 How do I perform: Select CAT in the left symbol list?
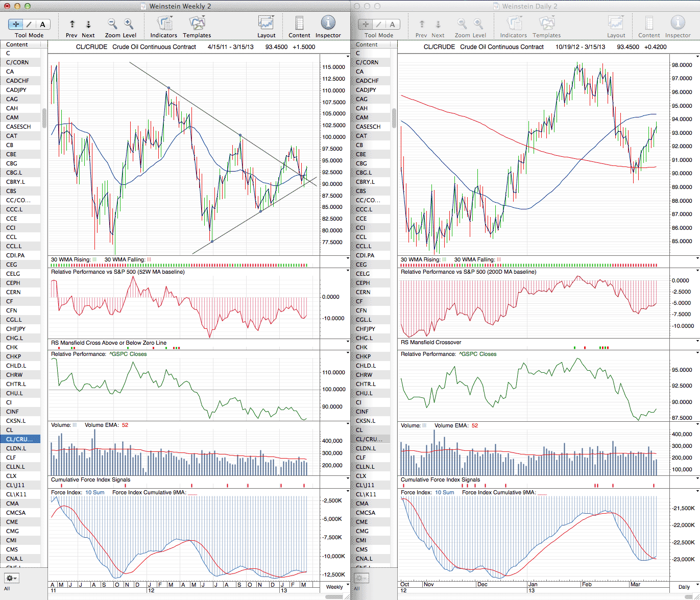pos(12,136)
